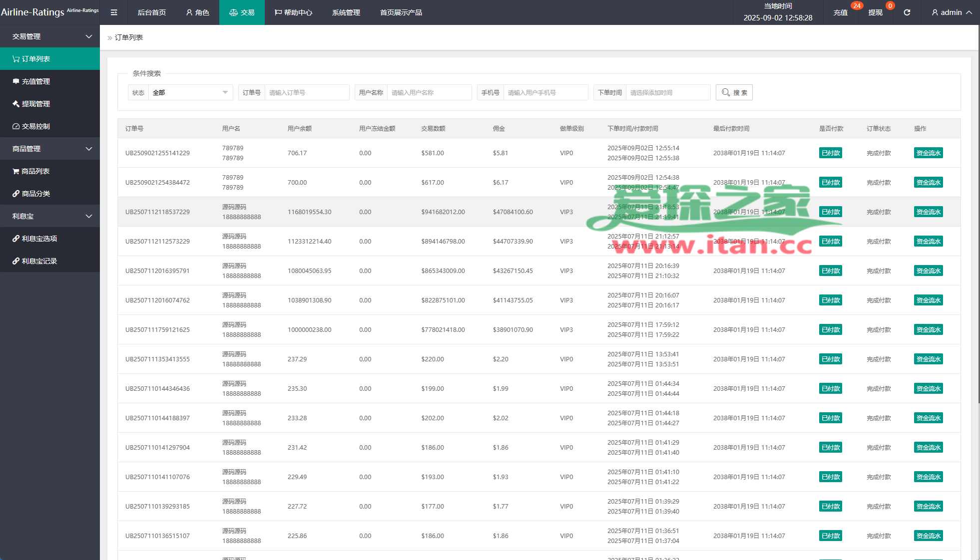Viewport: 980px width, 560px height.
Task: Select order number UB2507112016395791 text
Action: [157, 271]
